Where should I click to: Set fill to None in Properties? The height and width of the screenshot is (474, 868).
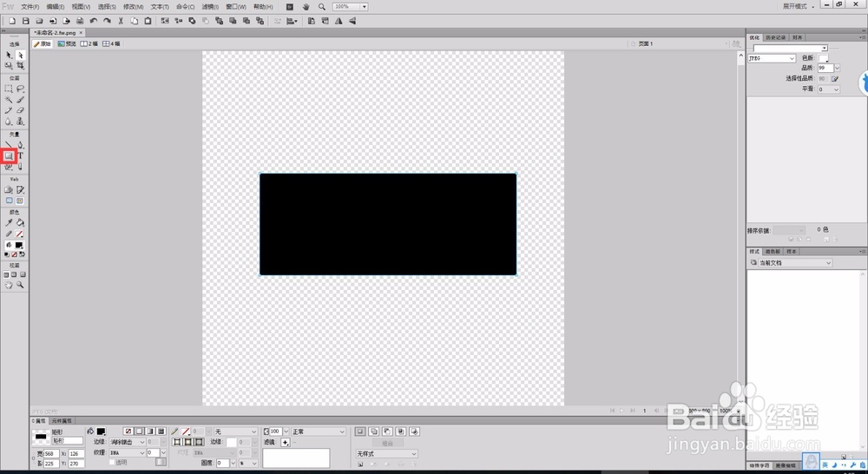click(x=128, y=431)
